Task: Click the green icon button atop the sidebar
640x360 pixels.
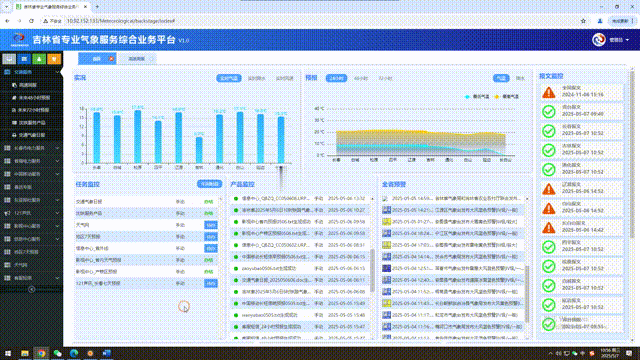Action: point(39,59)
